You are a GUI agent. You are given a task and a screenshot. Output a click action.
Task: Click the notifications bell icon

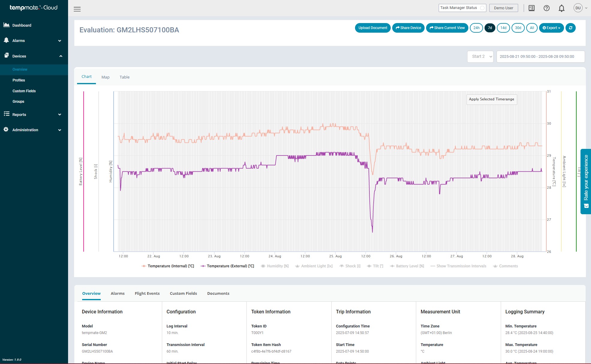tap(561, 8)
